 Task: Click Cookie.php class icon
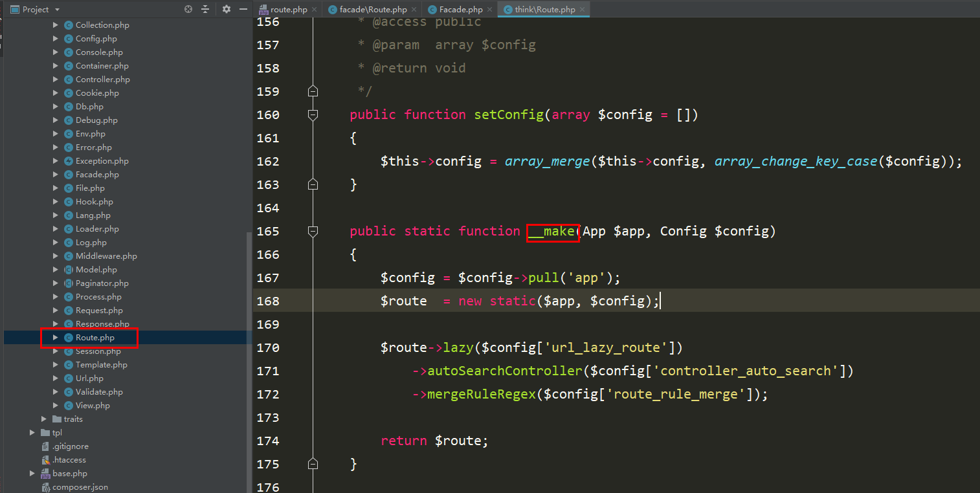click(69, 93)
